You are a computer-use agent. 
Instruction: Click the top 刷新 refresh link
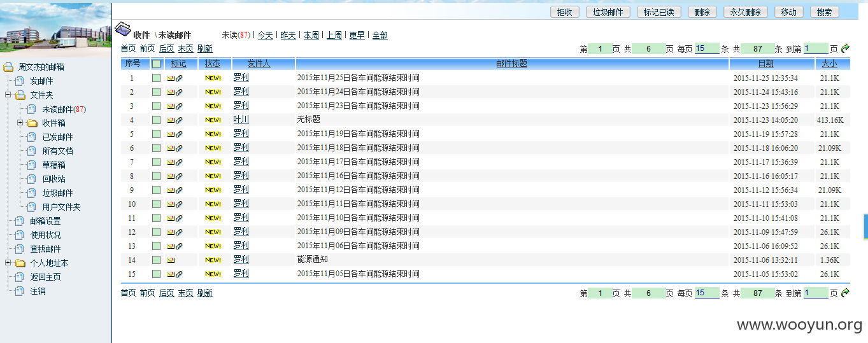tap(204, 48)
